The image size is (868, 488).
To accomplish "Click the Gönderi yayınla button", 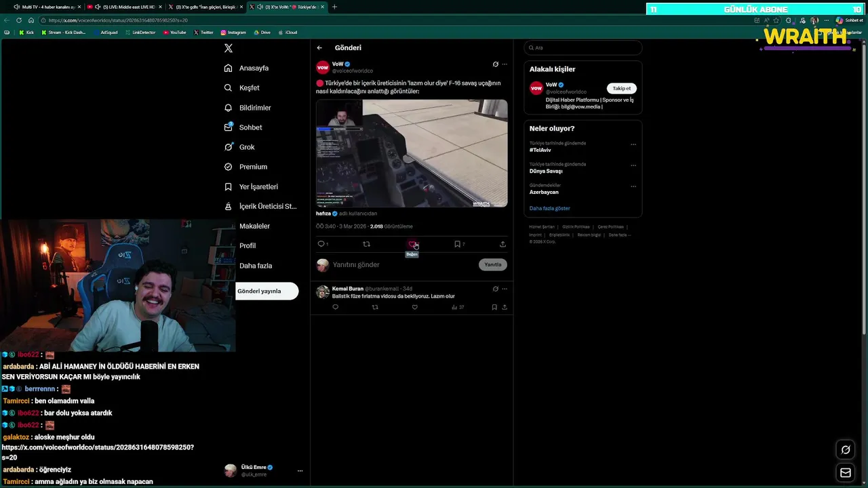I will pyautogui.click(x=267, y=291).
